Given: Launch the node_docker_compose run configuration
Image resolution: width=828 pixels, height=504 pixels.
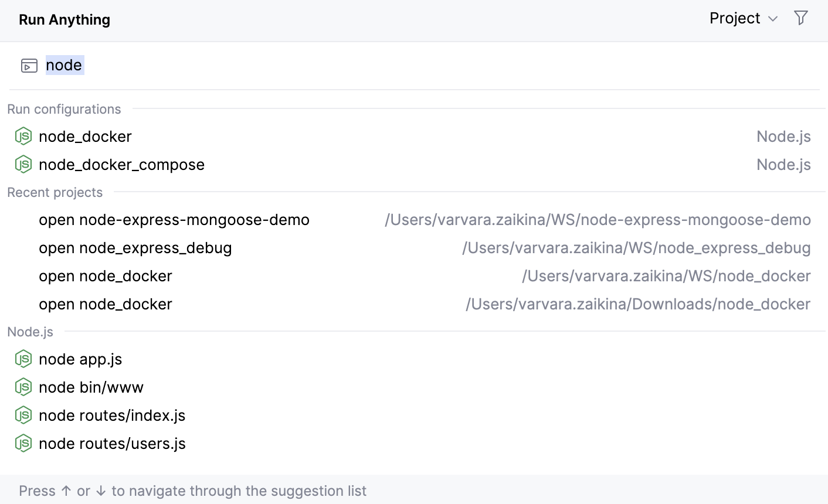Looking at the screenshot, I should tap(121, 164).
